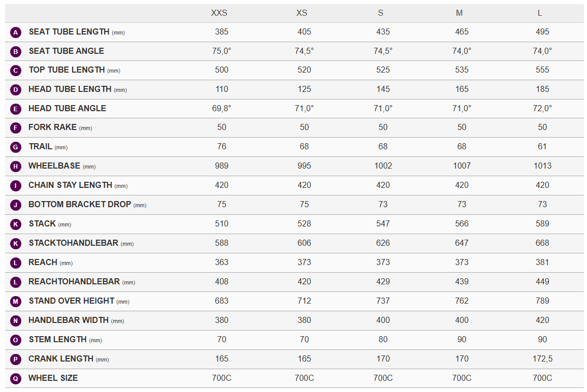Click the L size column header
587x392 pixels.
(540, 13)
